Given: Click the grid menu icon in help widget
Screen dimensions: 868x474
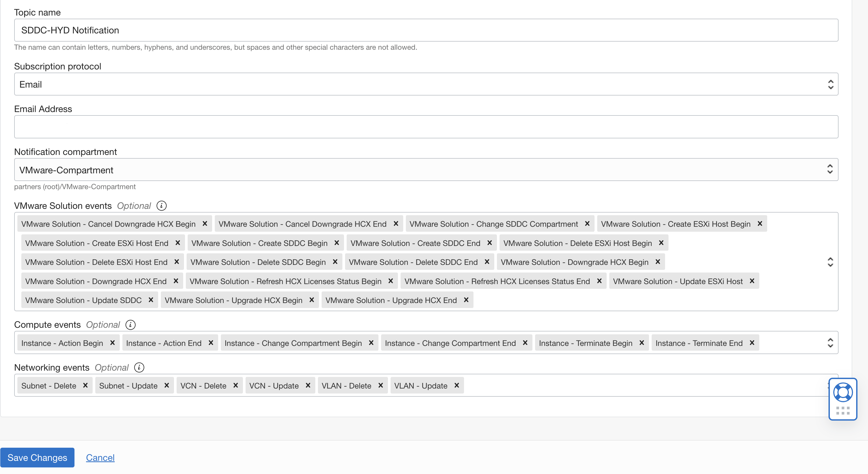Looking at the screenshot, I should tap(843, 410).
